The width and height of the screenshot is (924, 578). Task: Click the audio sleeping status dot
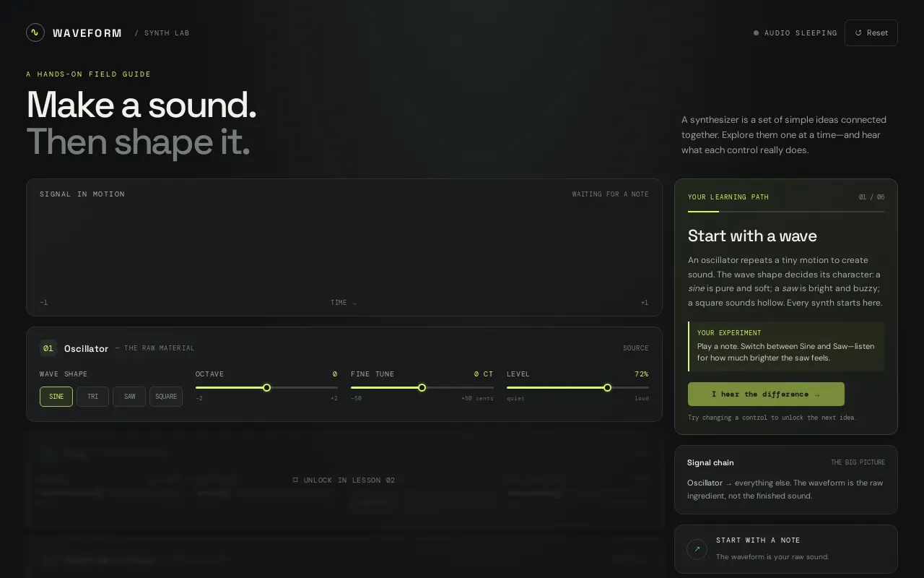(757, 33)
